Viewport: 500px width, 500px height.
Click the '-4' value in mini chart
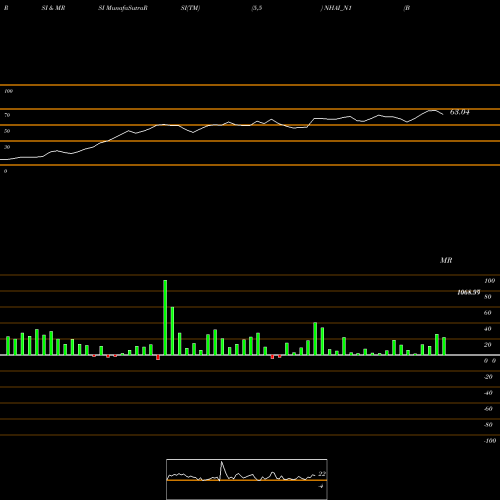click(x=321, y=486)
